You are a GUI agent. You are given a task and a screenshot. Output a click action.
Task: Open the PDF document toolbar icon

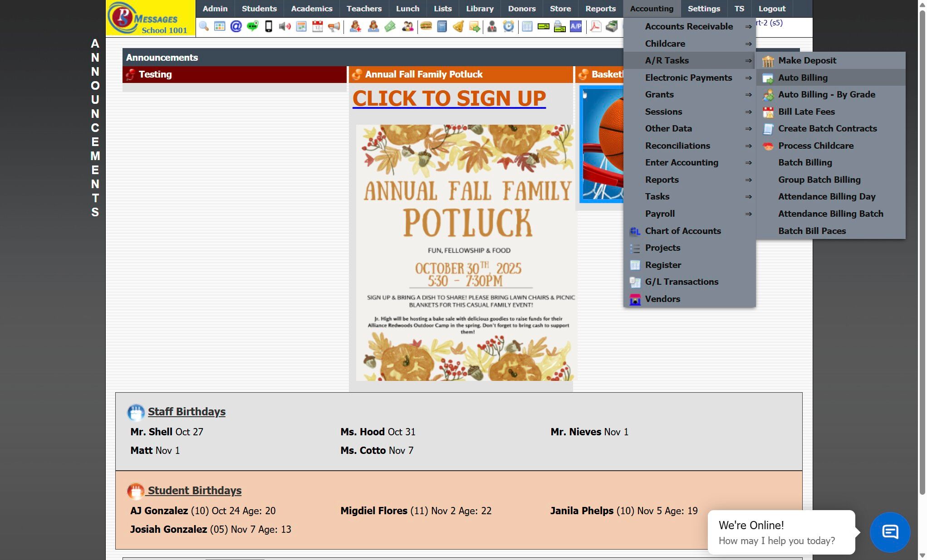click(x=595, y=26)
